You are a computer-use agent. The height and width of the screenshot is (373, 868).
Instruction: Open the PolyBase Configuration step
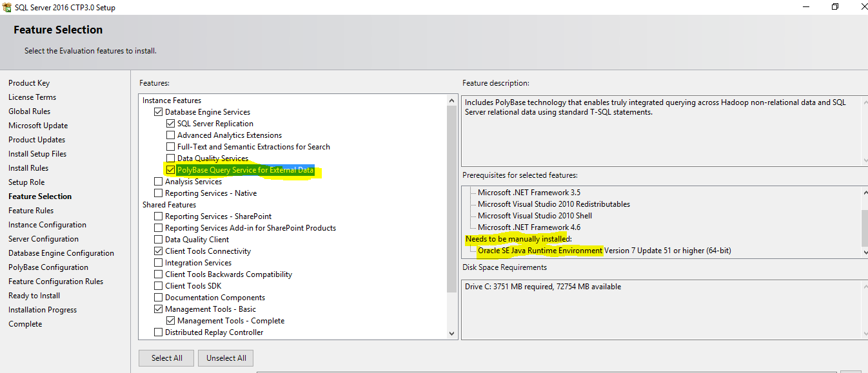coord(48,267)
